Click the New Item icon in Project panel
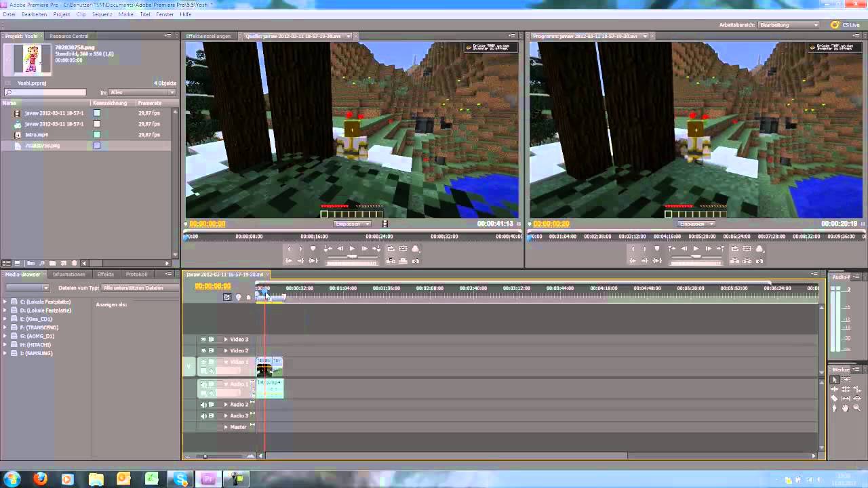This screenshot has width=868, height=488. (63, 263)
